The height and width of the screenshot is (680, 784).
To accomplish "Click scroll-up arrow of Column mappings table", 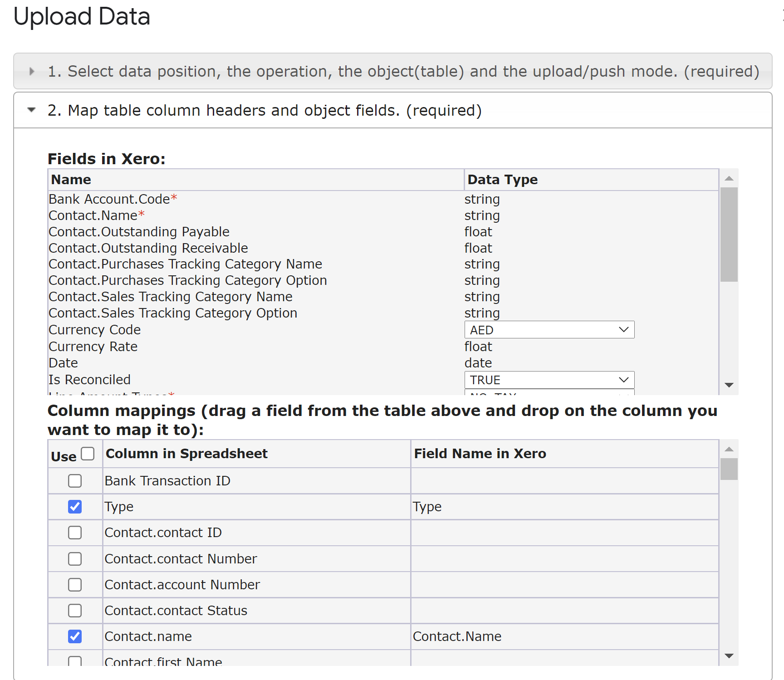I will click(729, 449).
